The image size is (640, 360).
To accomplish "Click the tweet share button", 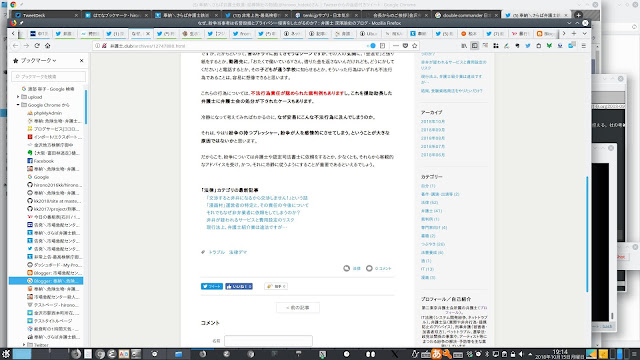I will click(x=211, y=286).
